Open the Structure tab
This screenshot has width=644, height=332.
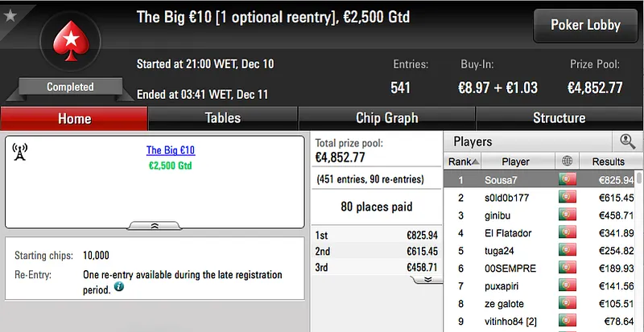coord(559,118)
